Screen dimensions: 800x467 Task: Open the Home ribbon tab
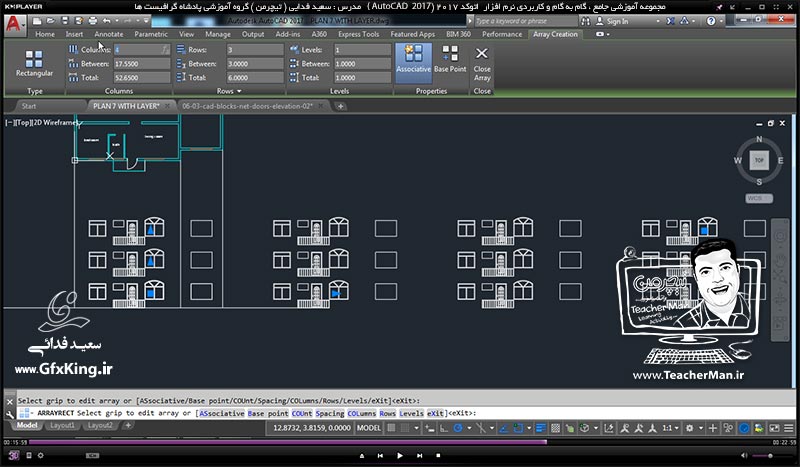(x=45, y=34)
